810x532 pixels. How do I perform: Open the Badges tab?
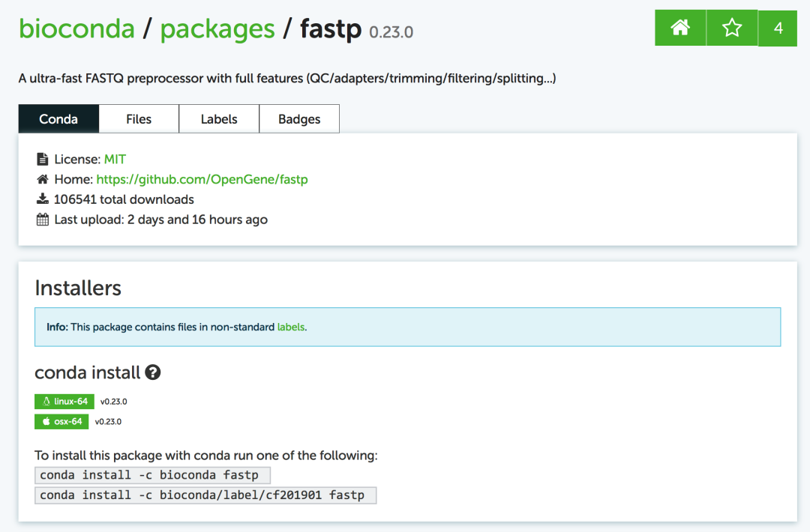299,118
